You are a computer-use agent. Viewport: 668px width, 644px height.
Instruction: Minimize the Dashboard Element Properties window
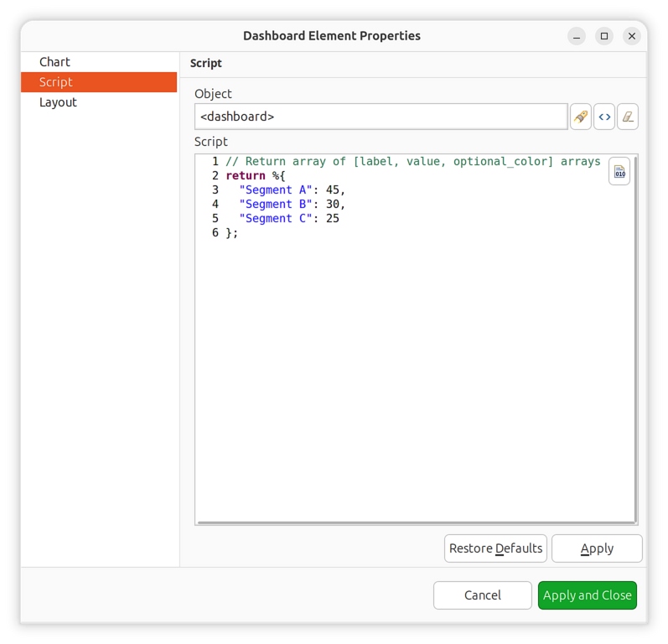(577, 36)
